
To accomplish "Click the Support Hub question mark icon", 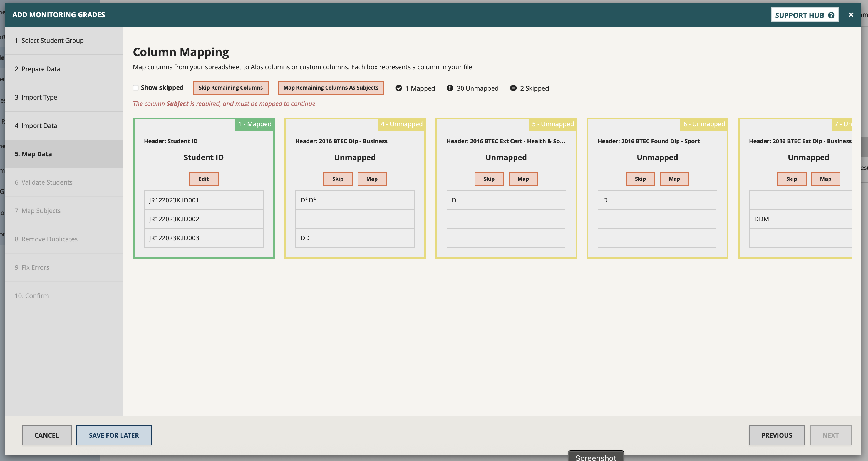I will pyautogui.click(x=831, y=15).
